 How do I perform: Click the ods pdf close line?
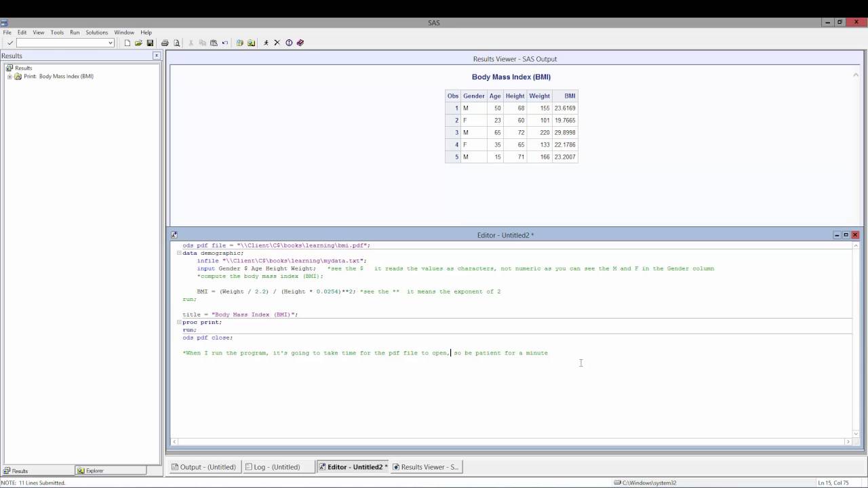point(208,338)
